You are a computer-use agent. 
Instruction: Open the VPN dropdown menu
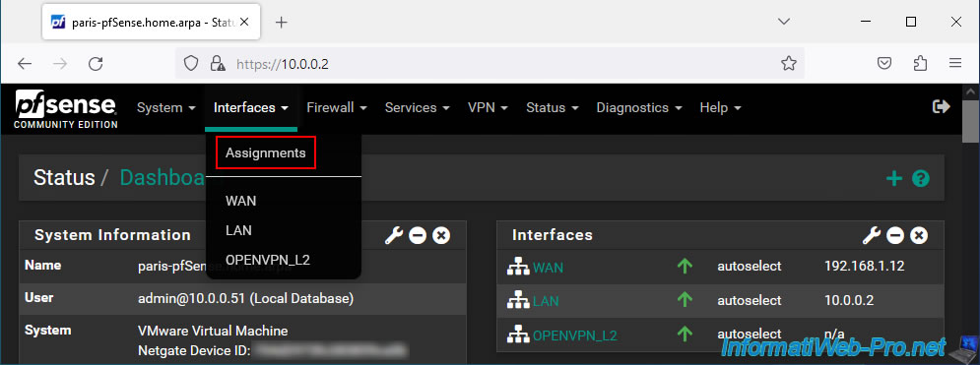[x=488, y=108]
